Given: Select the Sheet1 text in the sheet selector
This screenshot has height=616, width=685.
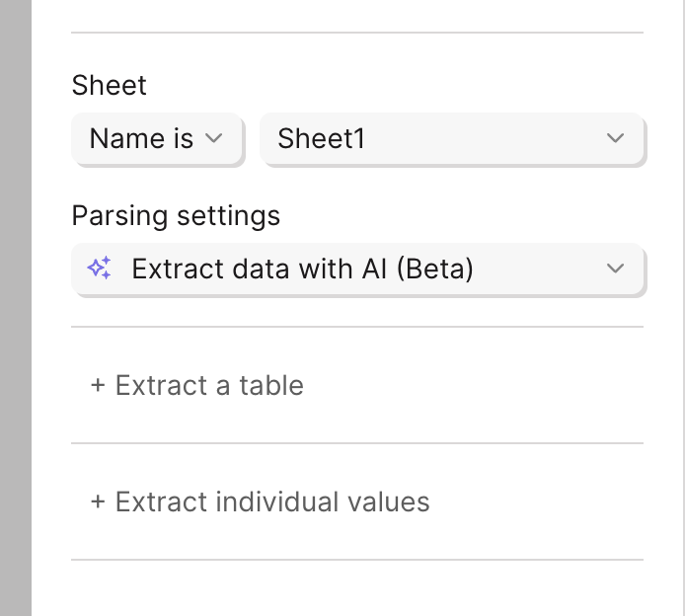Looking at the screenshot, I should [321, 139].
